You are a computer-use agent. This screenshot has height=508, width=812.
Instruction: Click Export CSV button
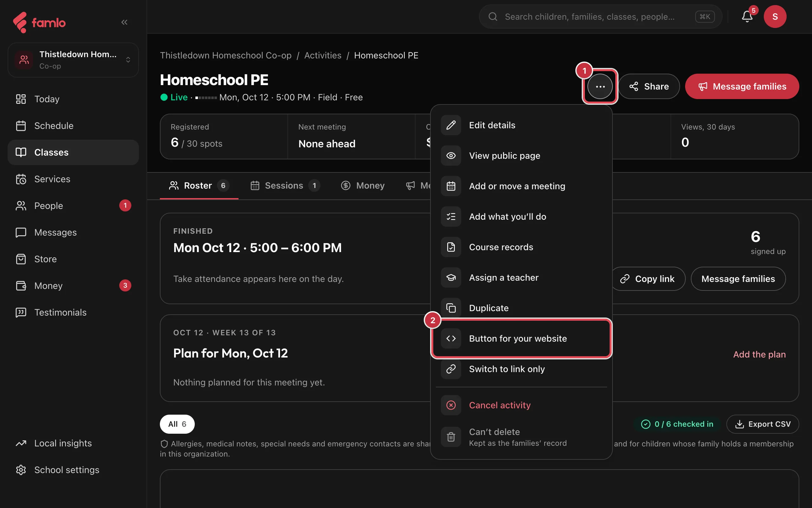[763, 424]
